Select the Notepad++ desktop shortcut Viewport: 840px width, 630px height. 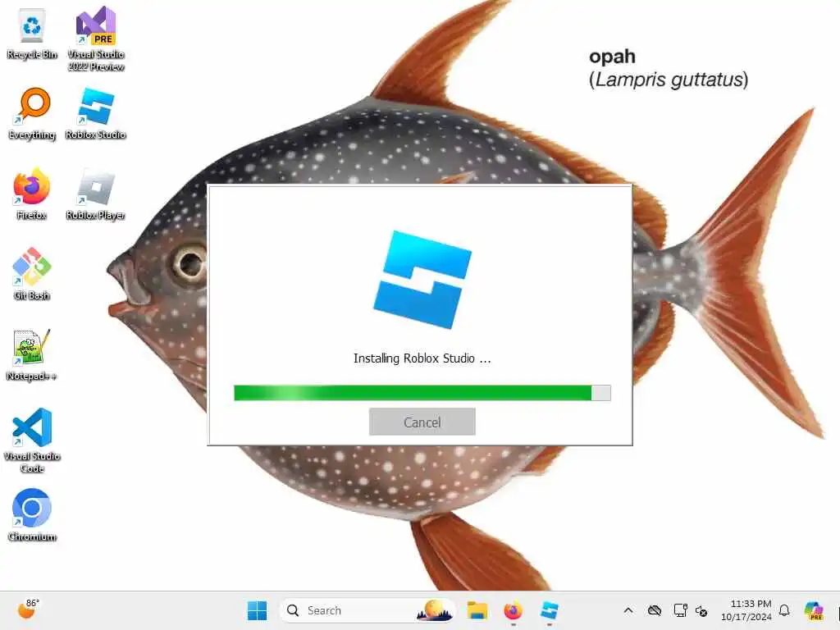[x=32, y=354]
